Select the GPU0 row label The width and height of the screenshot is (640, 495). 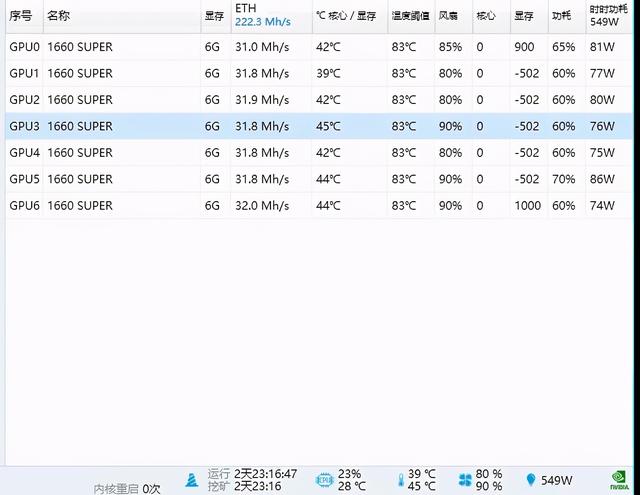tap(24, 47)
